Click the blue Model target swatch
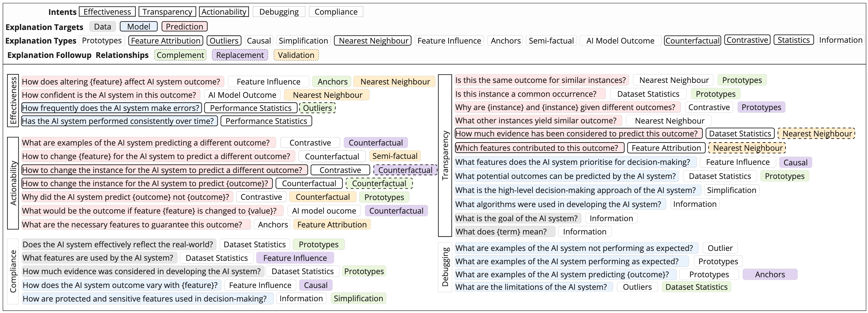 [x=138, y=27]
